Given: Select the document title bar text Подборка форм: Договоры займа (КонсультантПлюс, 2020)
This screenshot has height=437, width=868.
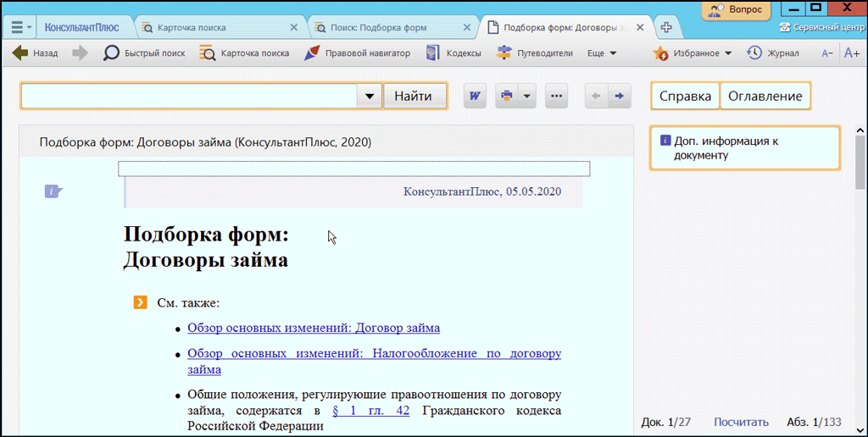Looking at the screenshot, I should coord(205,142).
